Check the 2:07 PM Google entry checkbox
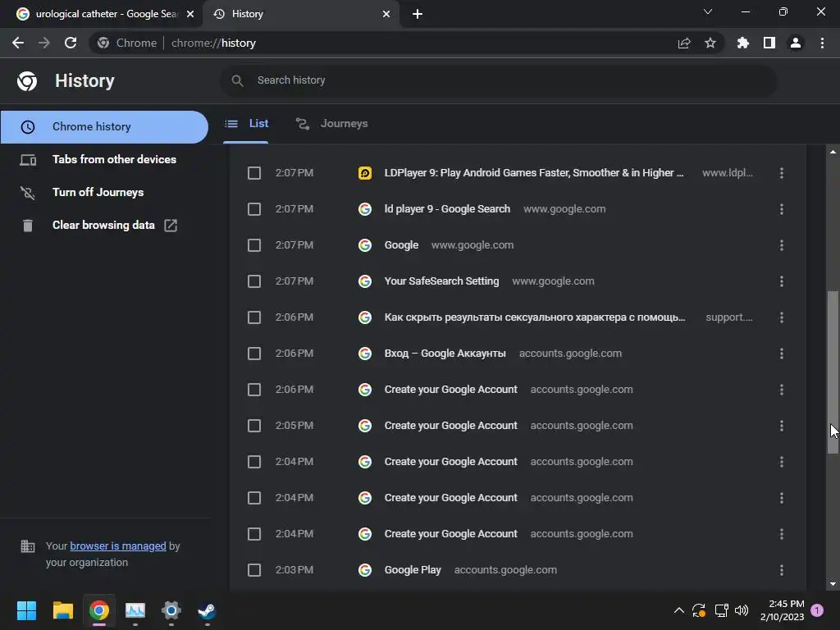840x630 pixels. coord(254,245)
